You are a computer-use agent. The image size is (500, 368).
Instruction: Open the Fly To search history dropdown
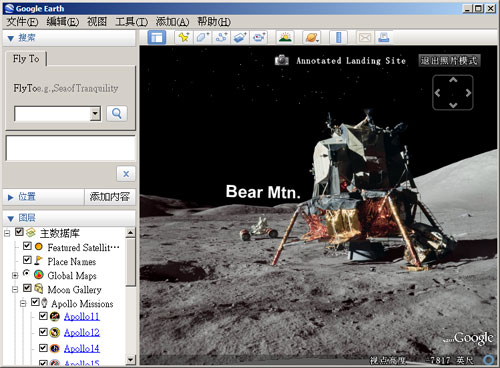[95, 114]
